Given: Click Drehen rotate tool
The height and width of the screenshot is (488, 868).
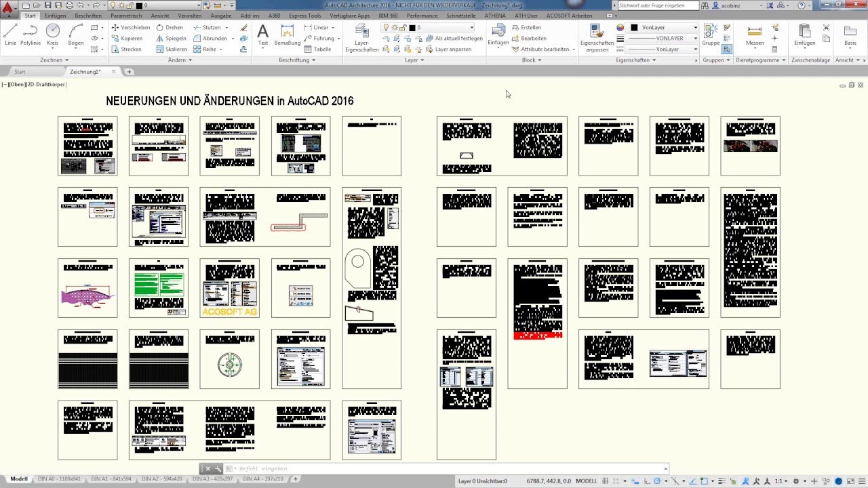Looking at the screenshot, I should coord(170,28).
